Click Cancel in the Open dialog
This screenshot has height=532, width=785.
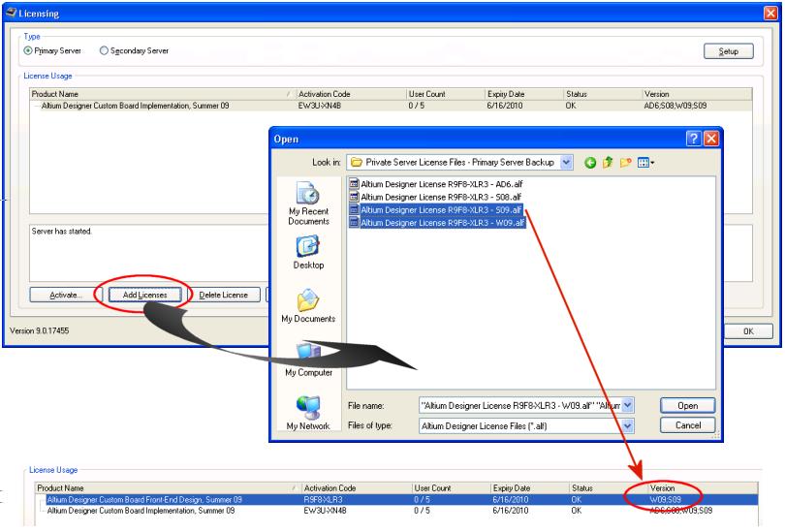pyautogui.click(x=687, y=424)
